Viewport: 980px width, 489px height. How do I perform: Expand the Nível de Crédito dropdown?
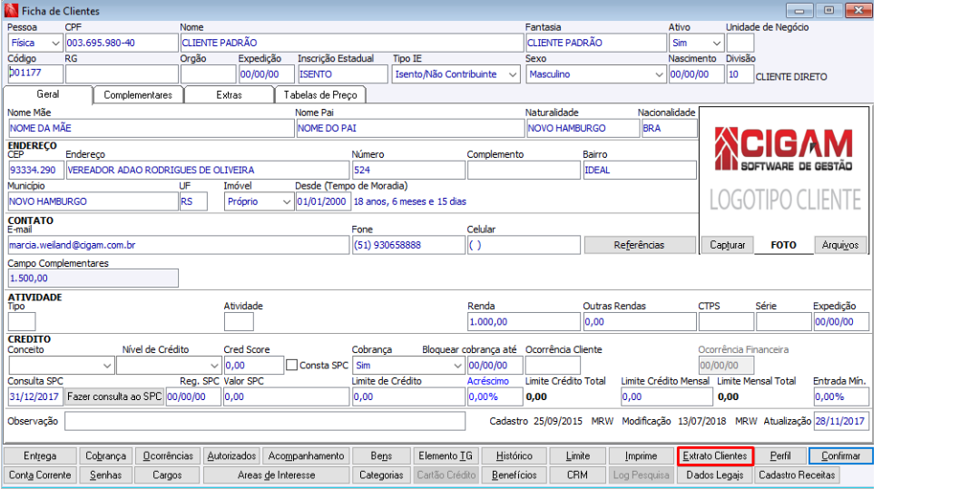[x=214, y=366]
